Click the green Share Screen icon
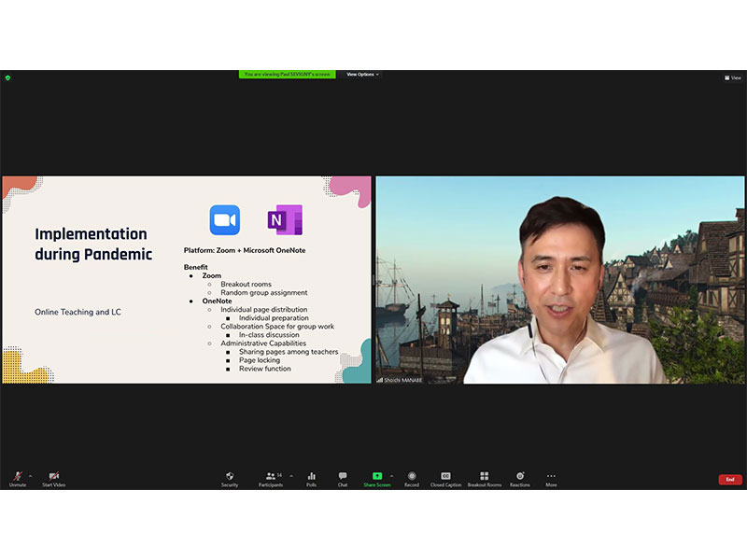 (x=377, y=476)
